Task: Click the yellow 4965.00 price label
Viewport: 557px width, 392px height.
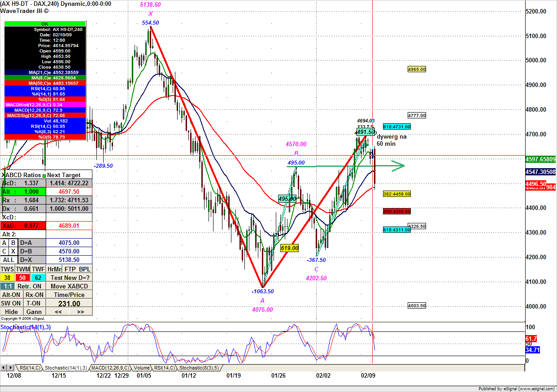Action: pyautogui.click(x=417, y=70)
